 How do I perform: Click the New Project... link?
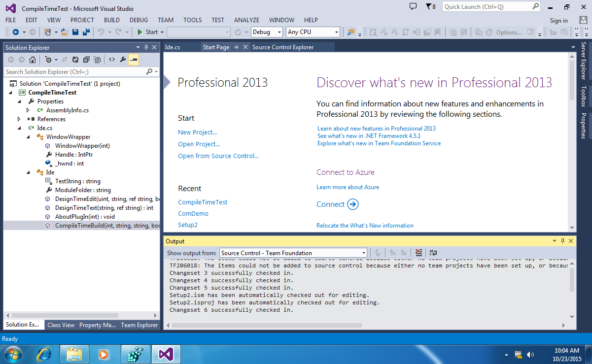pos(197,132)
